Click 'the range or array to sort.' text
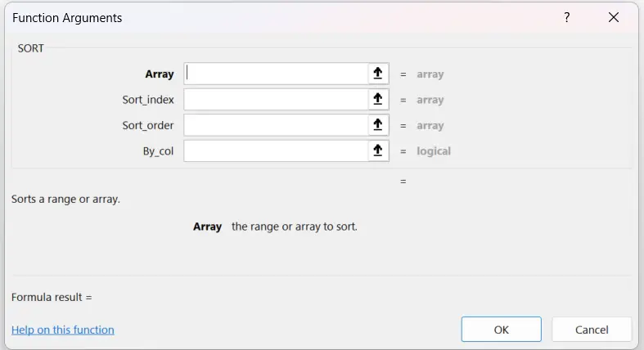The image size is (644, 350). click(x=295, y=227)
